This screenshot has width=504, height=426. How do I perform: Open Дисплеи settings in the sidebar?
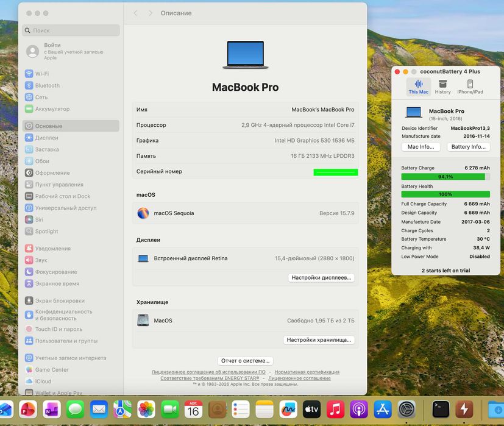pos(71,138)
